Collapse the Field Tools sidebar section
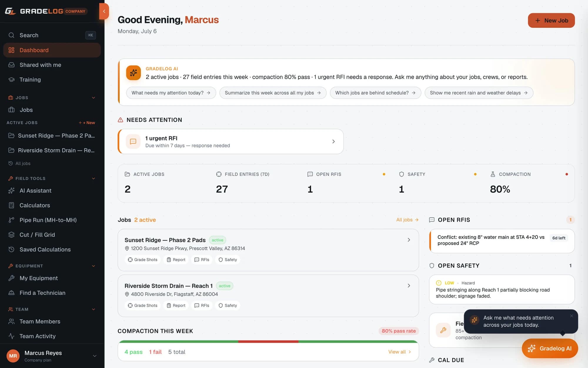Screen dimensions: 588x368 click(93, 178)
